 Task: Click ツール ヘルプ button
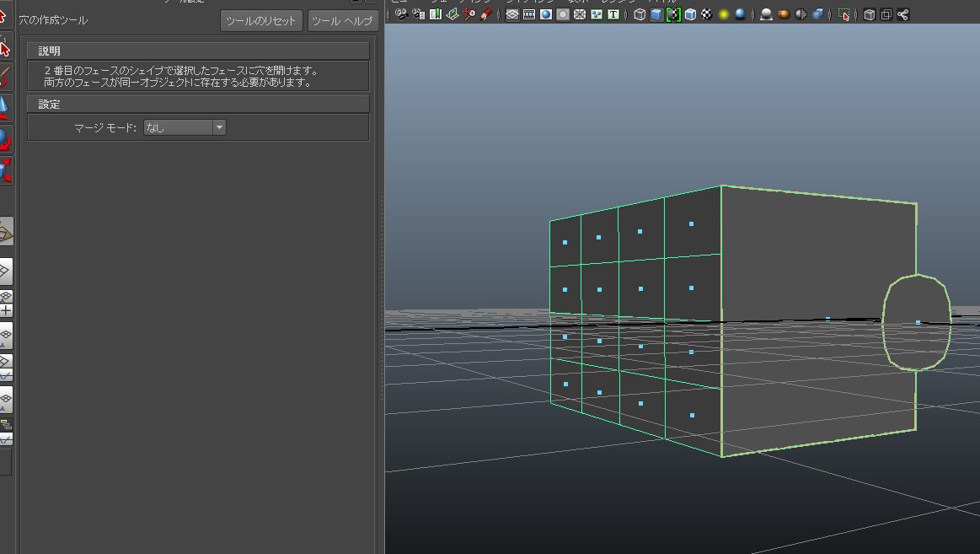tap(341, 20)
